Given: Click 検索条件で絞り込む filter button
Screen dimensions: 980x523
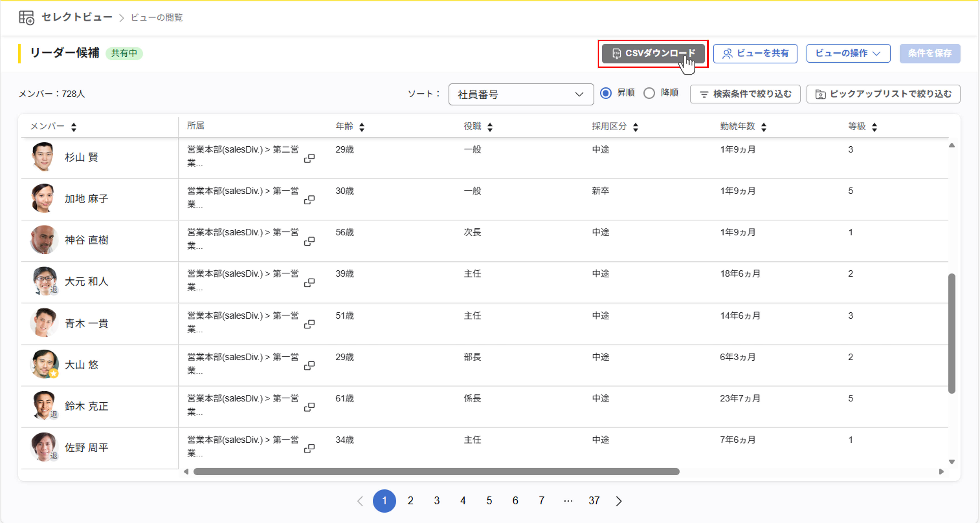Looking at the screenshot, I should click(745, 94).
